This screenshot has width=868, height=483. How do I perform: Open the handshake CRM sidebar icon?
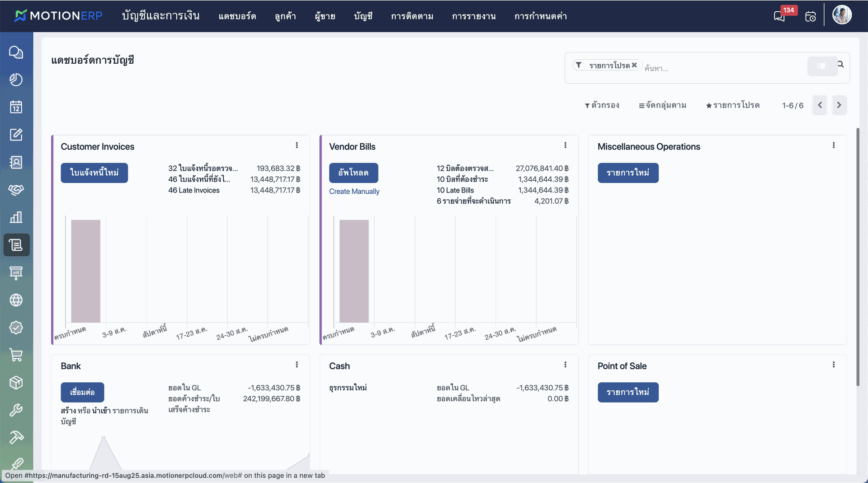click(16, 190)
